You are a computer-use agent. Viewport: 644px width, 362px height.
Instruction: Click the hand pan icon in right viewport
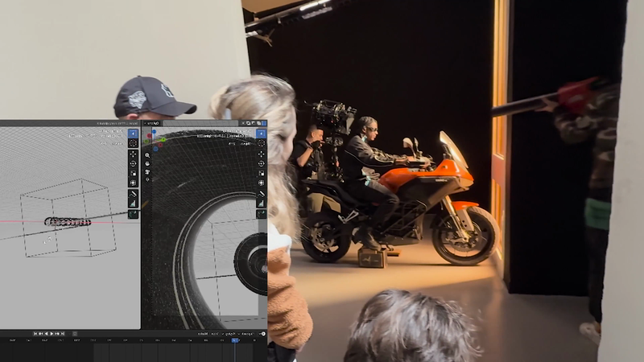[147, 163]
